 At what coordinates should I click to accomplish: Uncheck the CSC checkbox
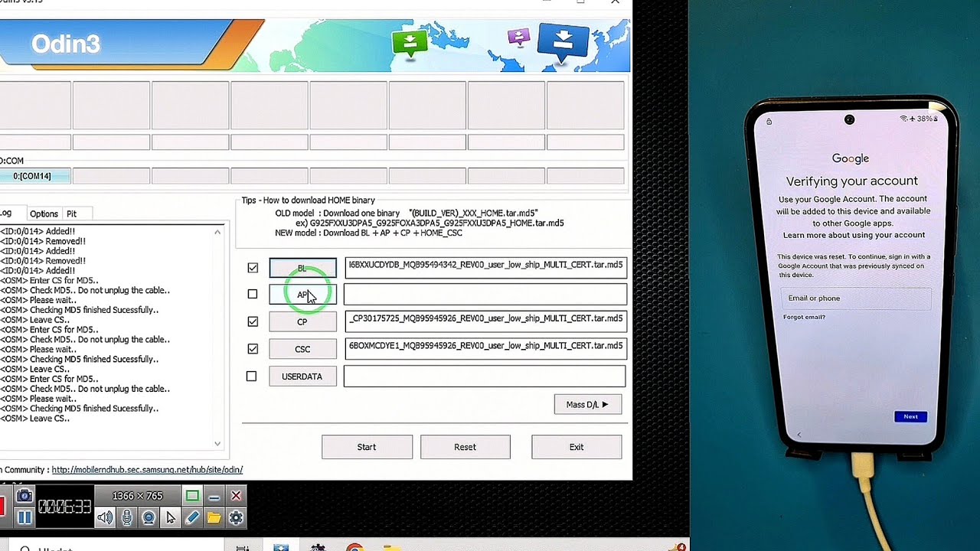[x=253, y=348]
